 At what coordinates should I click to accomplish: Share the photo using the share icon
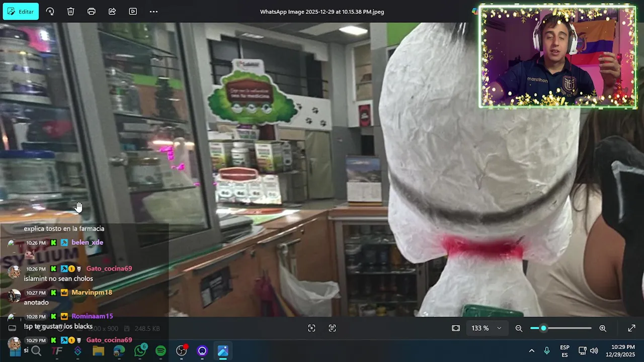112,12
